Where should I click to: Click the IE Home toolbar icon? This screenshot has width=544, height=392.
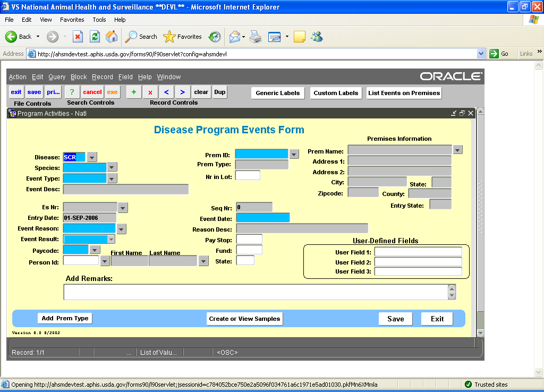(x=112, y=37)
